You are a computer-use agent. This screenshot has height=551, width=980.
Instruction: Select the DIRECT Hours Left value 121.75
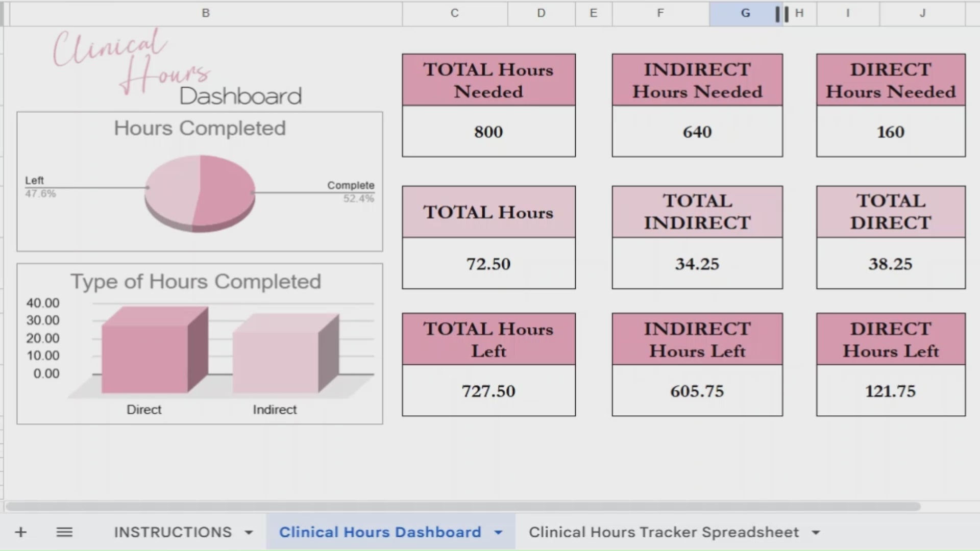point(890,391)
